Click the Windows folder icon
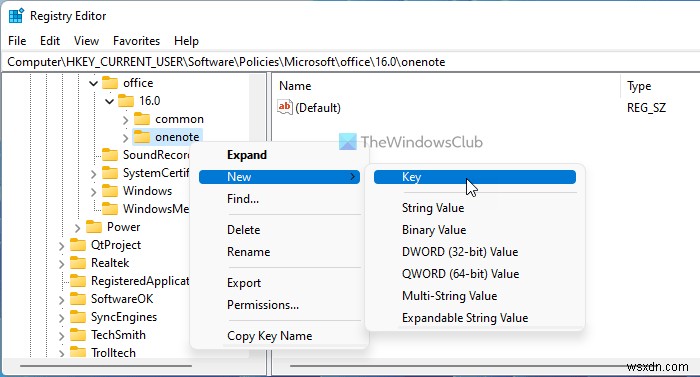Image resolution: width=700 pixels, height=377 pixels. (x=110, y=191)
